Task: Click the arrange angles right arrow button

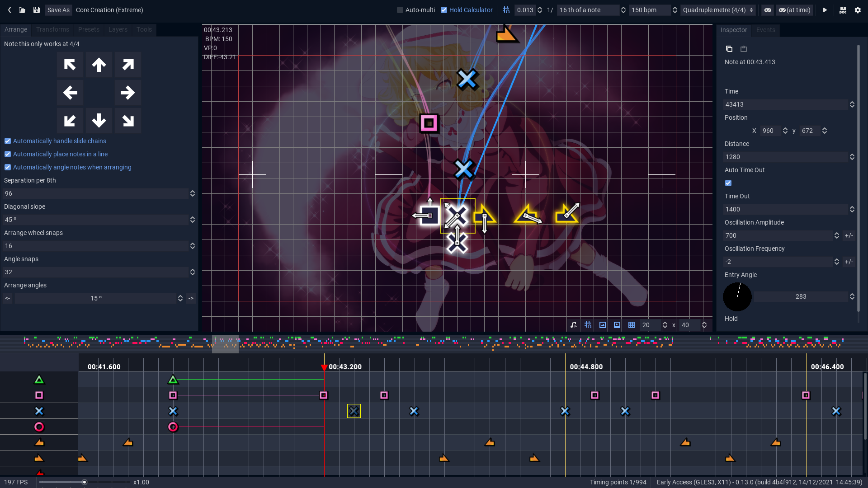Action: pos(191,298)
